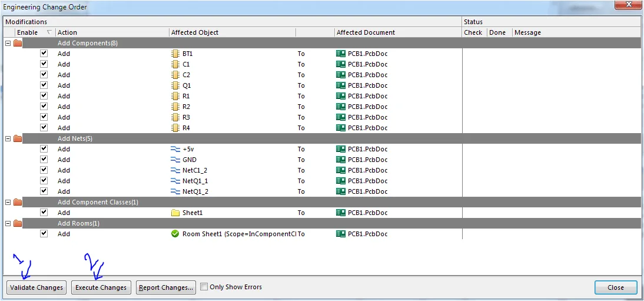Click the R4 component icon
Image resolution: width=644 pixels, height=301 pixels.
coord(175,128)
